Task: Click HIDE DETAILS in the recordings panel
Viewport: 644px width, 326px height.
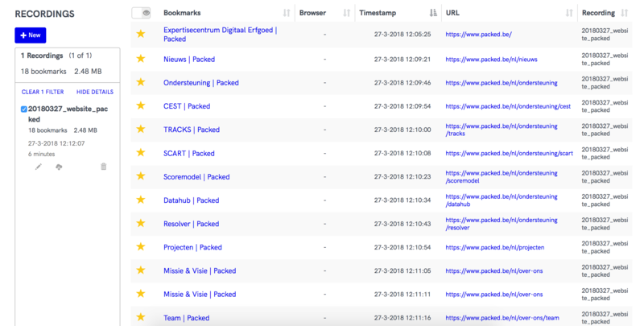Action: coord(95,93)
